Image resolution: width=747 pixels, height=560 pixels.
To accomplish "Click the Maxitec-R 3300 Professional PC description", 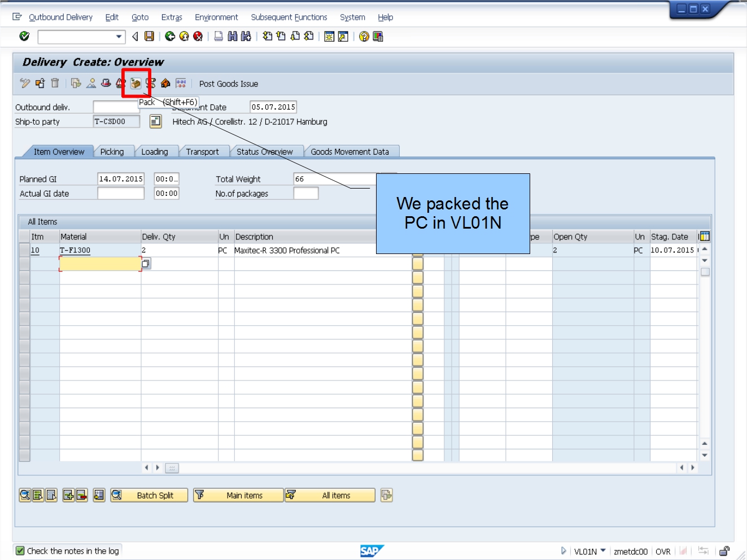I will 287,250.
